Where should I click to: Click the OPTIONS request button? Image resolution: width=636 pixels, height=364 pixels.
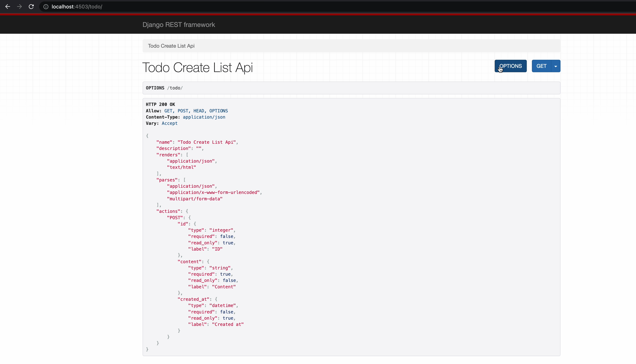pyautogui.click(x=510, y=66)
